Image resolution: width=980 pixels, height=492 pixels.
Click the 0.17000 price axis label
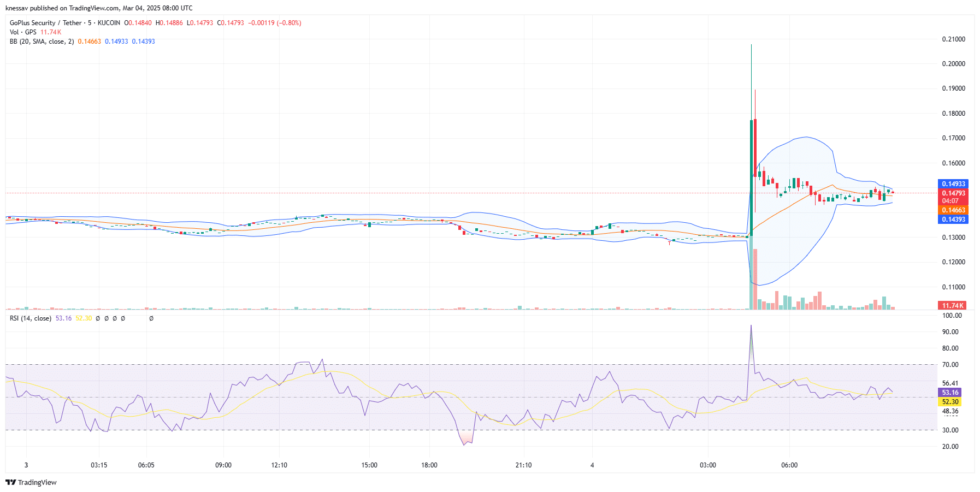[954, 138]
